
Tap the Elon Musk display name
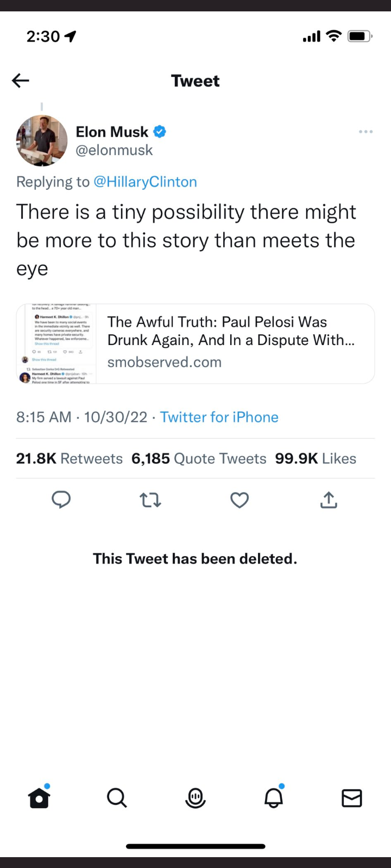point(112,132)
